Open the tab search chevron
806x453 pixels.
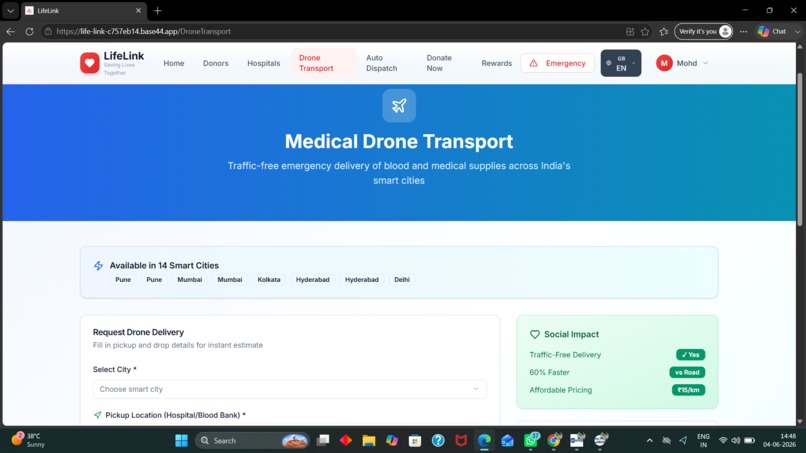10,10
